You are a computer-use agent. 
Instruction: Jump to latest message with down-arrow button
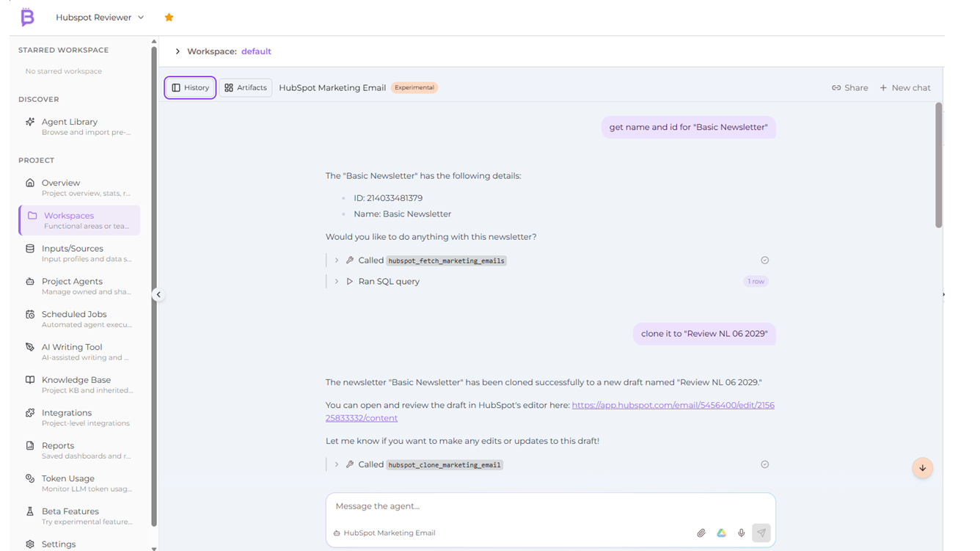pyautogui.click(x=923, y=468)
